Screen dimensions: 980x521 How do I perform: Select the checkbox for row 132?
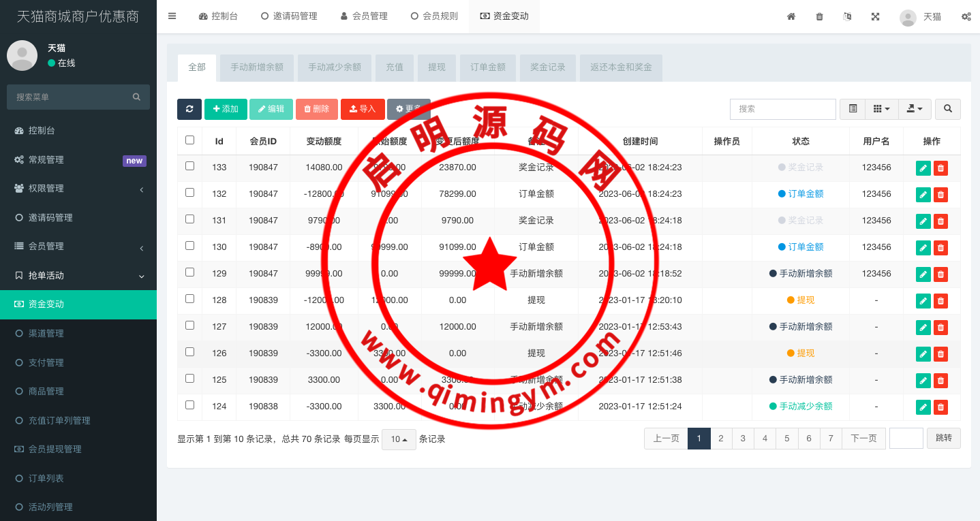[189, 193]
